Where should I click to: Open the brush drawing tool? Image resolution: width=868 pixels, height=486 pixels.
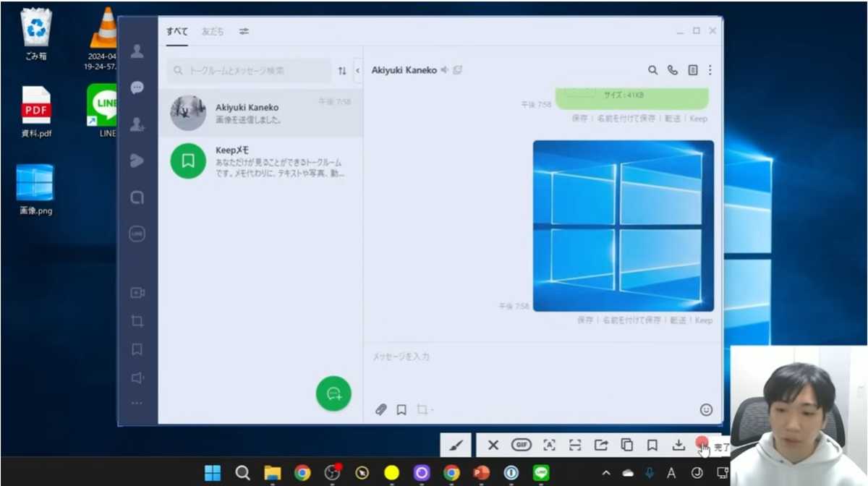point(456,445)
